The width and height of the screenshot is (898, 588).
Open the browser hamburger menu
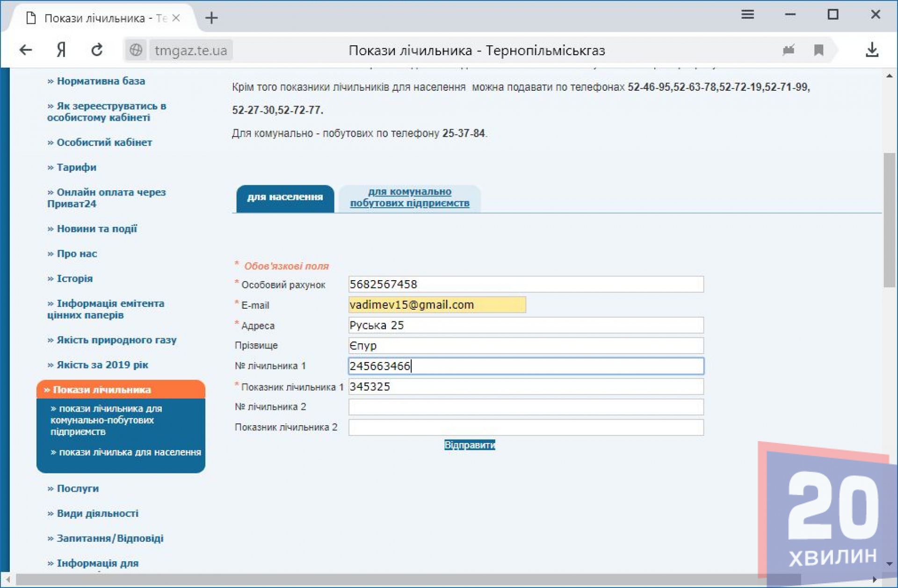(x=747, y=15)
